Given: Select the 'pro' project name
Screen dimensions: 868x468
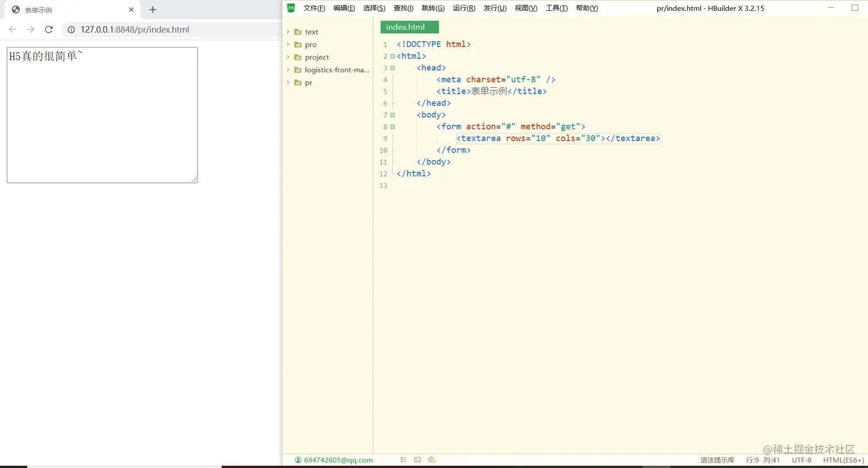Looking at the screenshot, I should [x=311, y=45].
